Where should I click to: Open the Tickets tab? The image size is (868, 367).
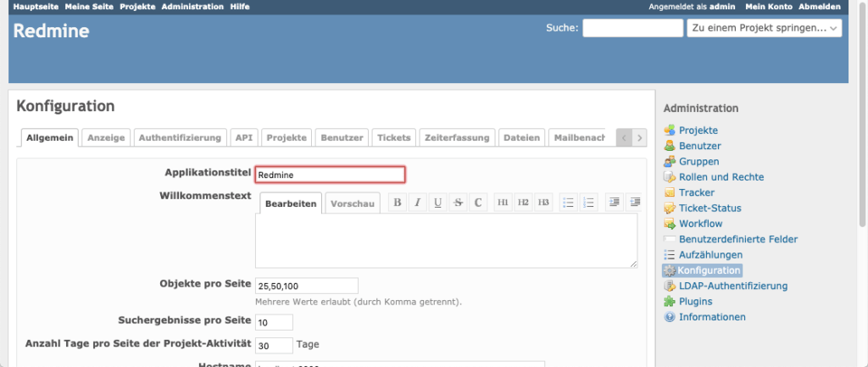pyautogui.click(x=394, y=138)
